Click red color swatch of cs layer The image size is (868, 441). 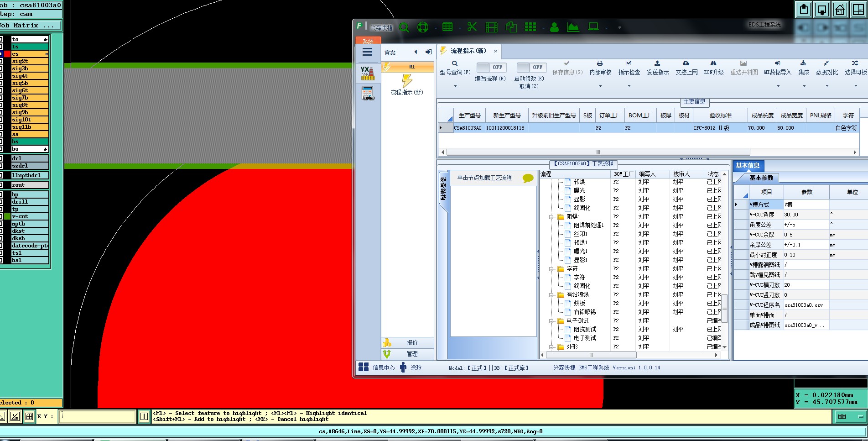point(7,54)
